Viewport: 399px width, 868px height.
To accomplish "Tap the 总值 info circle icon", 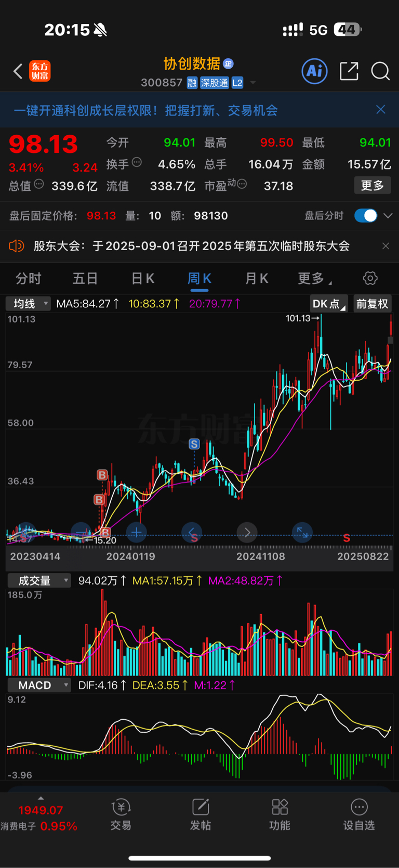I will (x=39, y=184).
